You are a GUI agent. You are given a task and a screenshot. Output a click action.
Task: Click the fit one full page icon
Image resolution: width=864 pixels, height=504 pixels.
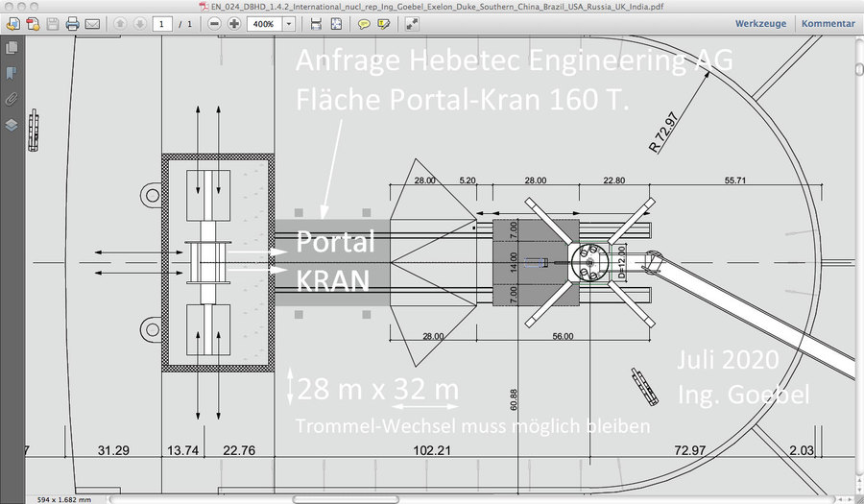coord(336,24)
